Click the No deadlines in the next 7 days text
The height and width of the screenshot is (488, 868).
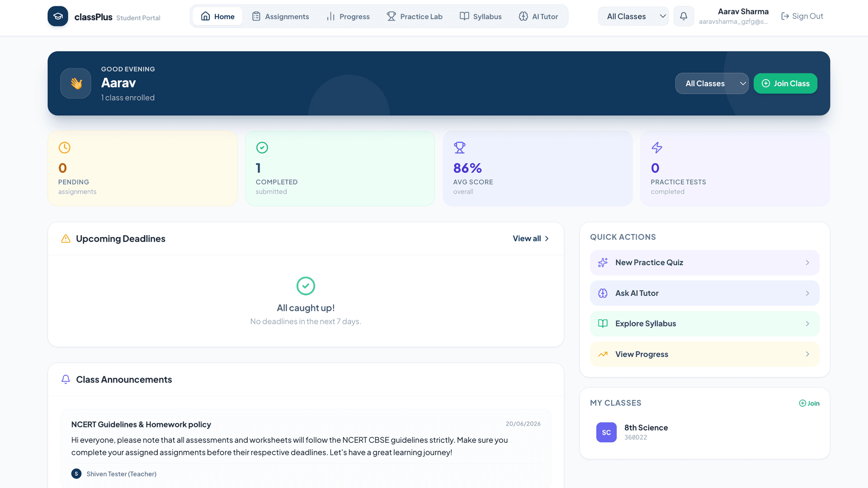pos(306,322)
